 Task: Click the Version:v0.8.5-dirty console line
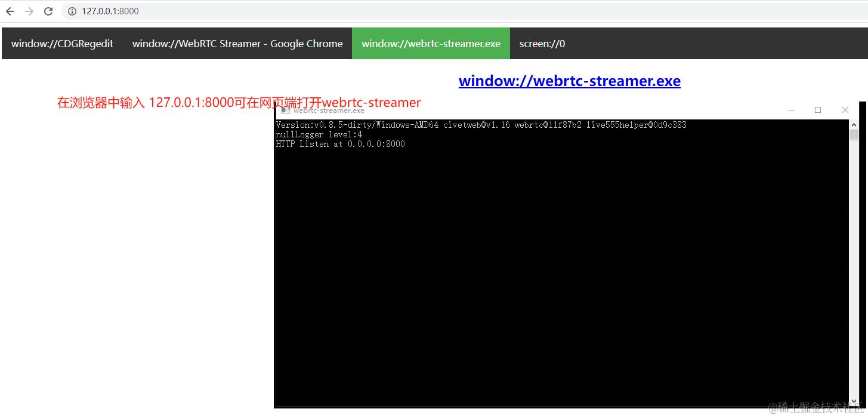[x=481, y=125]
